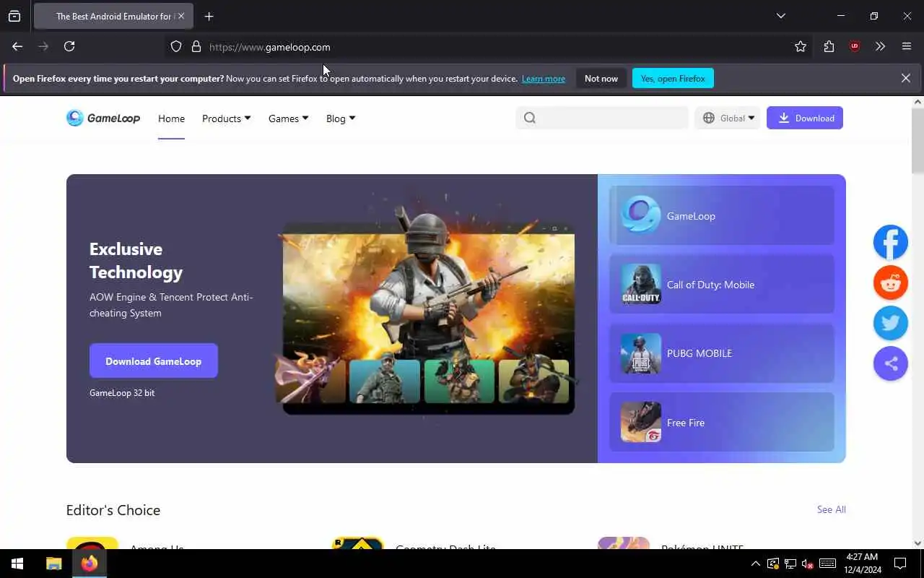Open Facebook share button
The width and height of the screenshot is (924, 578).
(891, 242)
